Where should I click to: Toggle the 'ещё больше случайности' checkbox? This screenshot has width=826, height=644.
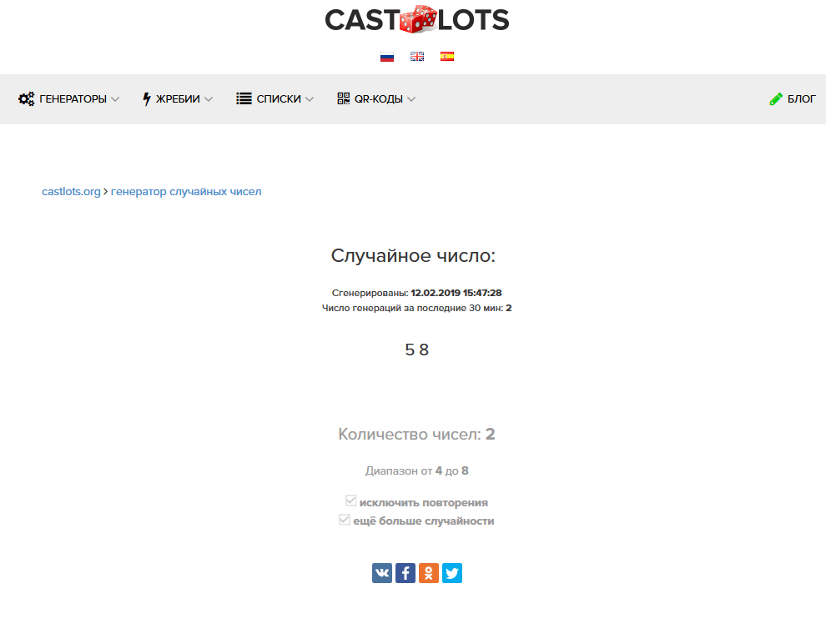pos(345,520)
